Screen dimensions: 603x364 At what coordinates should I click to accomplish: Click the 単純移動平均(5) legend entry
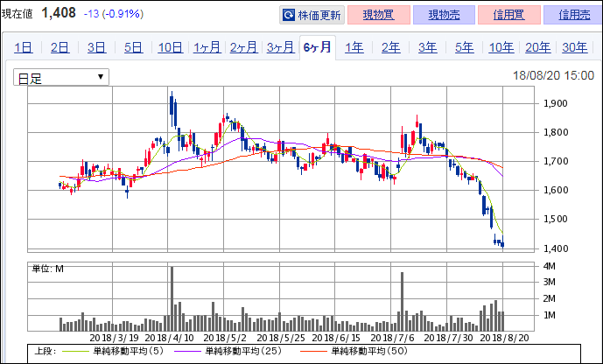113,351
